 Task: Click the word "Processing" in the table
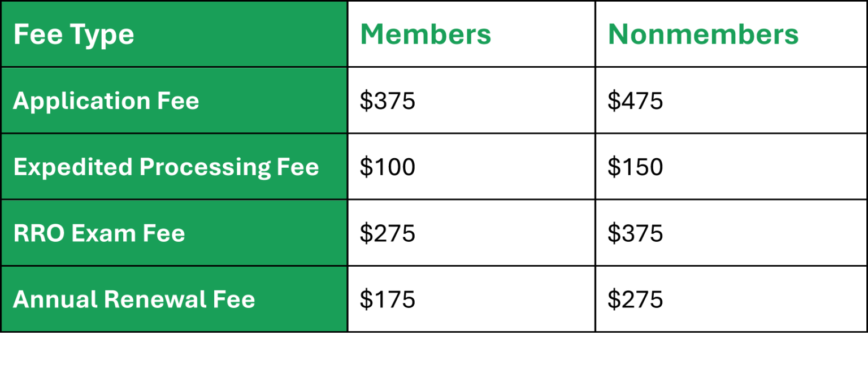click(x=205, y=167)
